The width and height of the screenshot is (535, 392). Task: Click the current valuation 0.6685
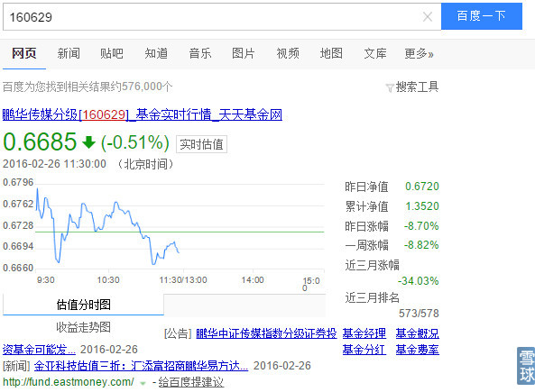[x=40, y=141]
